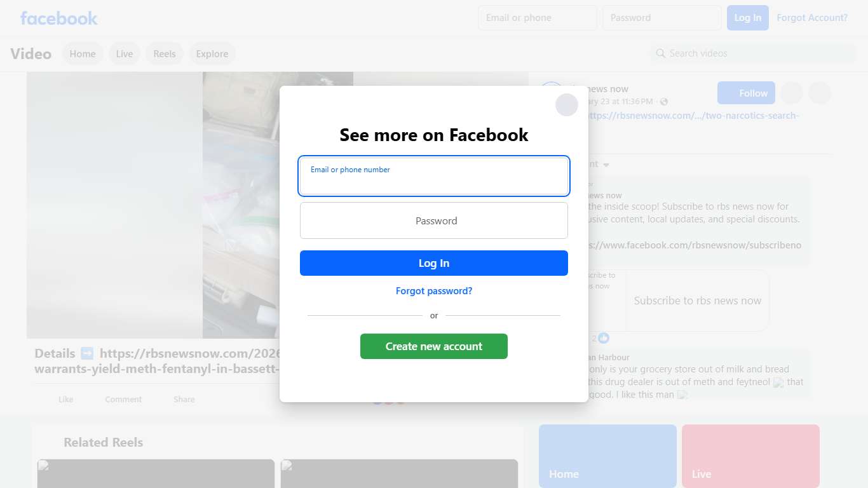Click the facebook logo

[59, 18]
